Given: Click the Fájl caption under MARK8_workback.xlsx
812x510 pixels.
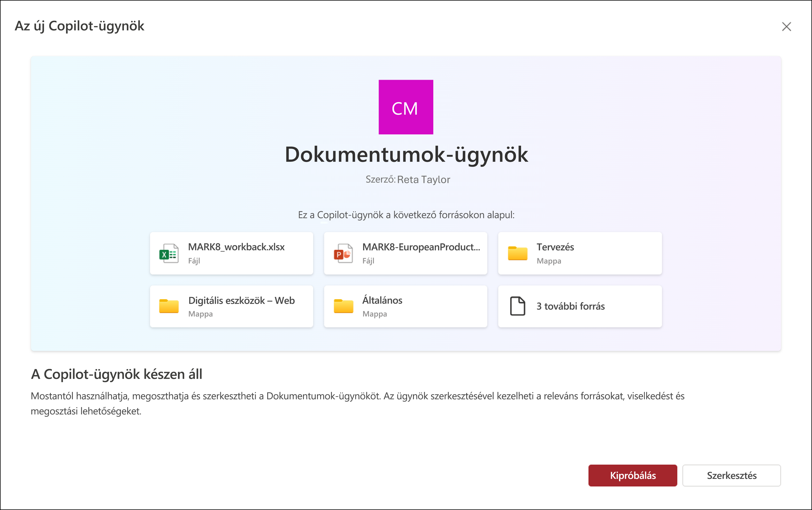Looking at the screenshot, I should tap(194, 261).
